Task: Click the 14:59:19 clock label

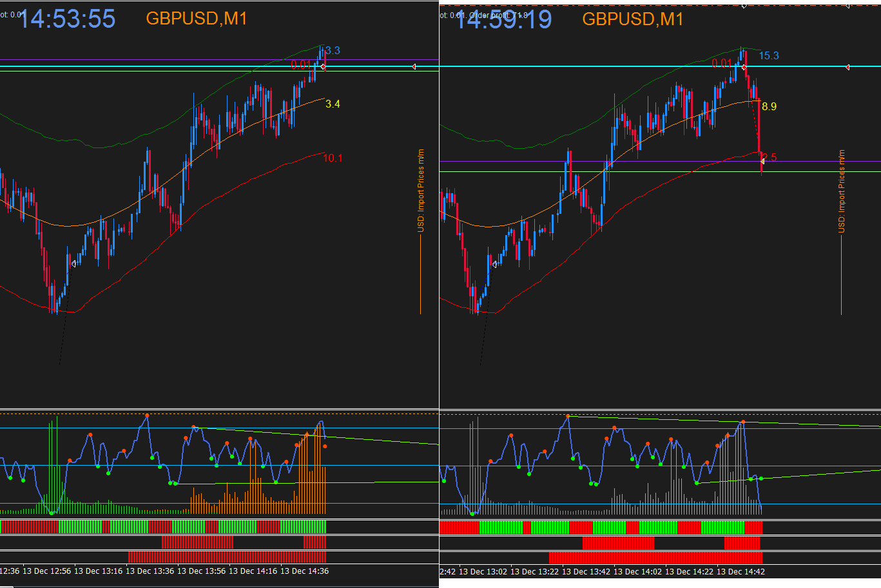Action: pyautogui.click(x=503, y=19)
